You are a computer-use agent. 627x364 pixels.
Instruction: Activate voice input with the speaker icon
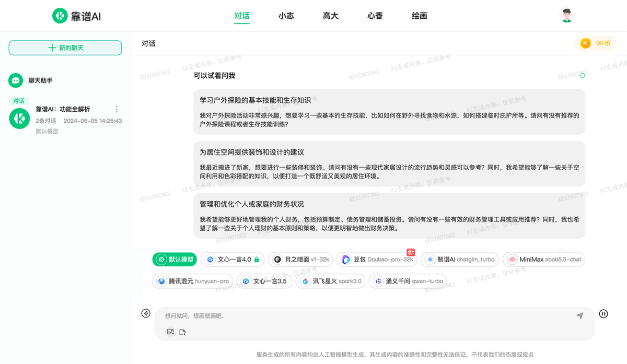(146, 313)
